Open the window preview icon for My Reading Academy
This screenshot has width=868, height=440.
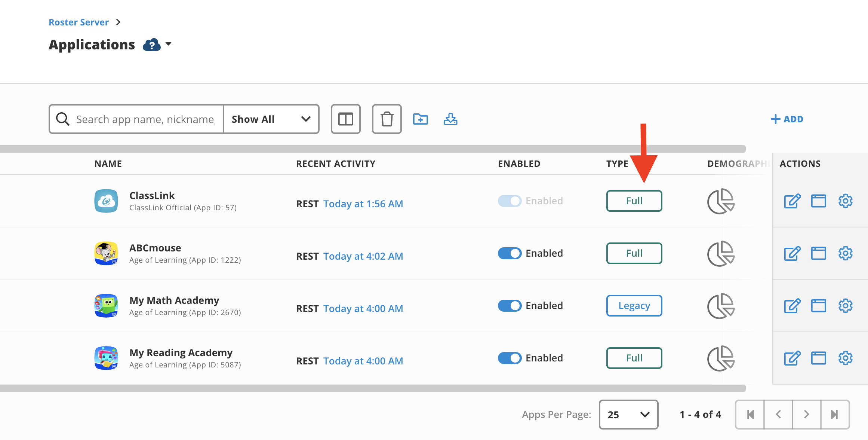coord(819,358)
